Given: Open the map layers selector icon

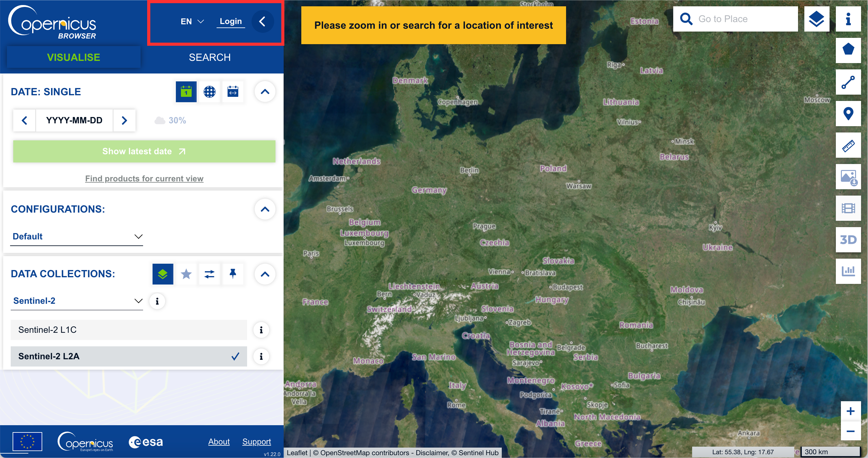Looking at the screenshot, I should 816,19.
